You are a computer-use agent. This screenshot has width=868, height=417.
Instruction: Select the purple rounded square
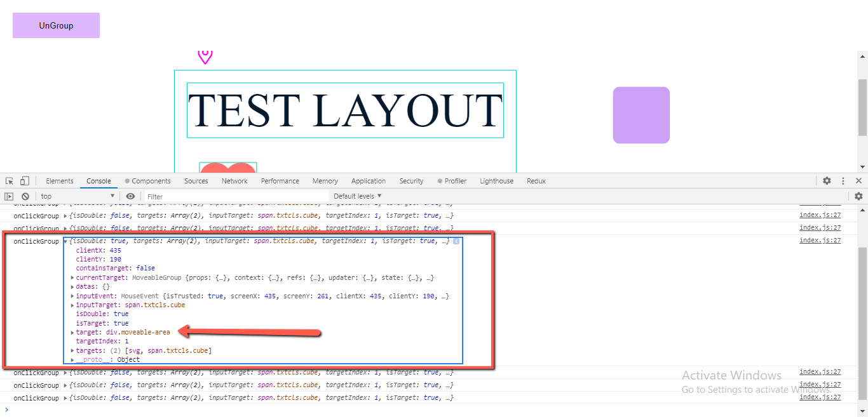tap(641, 115)
